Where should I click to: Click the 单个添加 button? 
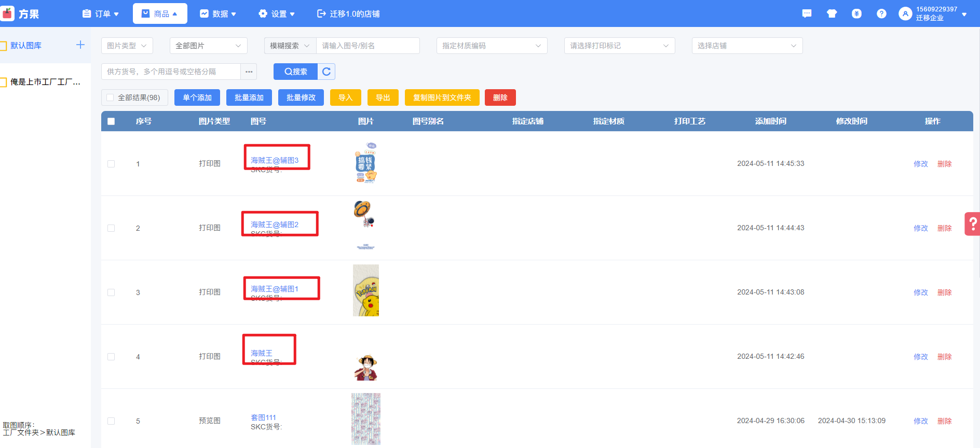197,97
